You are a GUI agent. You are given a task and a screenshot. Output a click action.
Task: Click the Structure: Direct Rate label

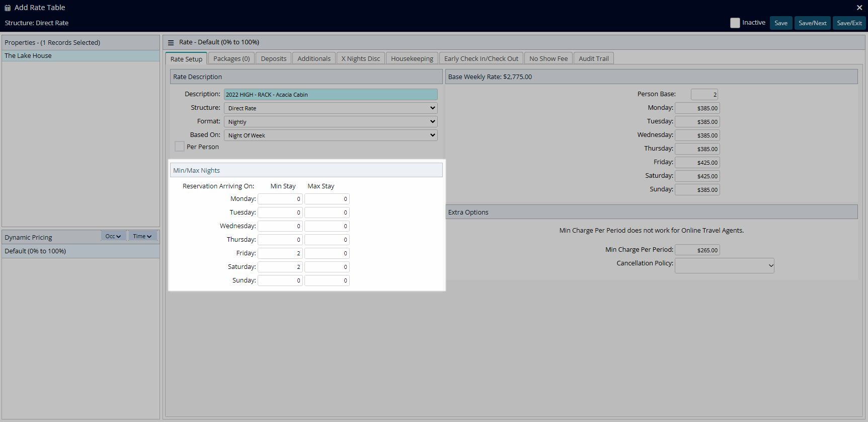[x=37, y=23]
